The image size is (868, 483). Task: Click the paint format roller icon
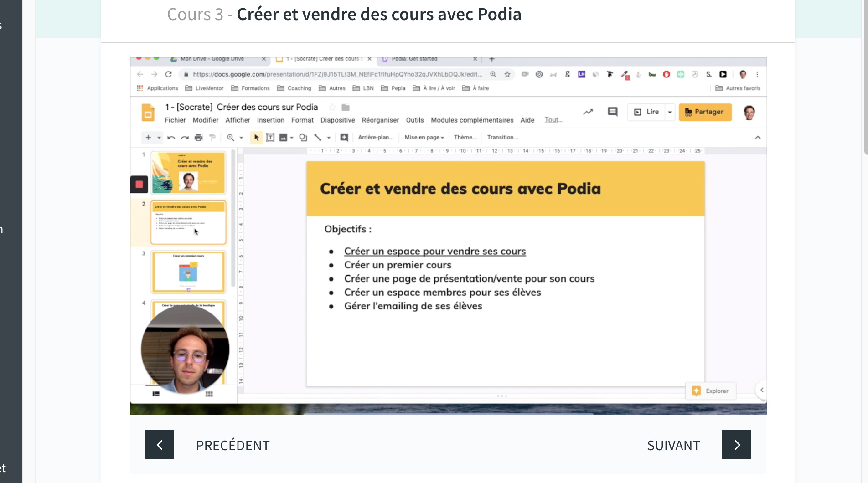point(212,137)
